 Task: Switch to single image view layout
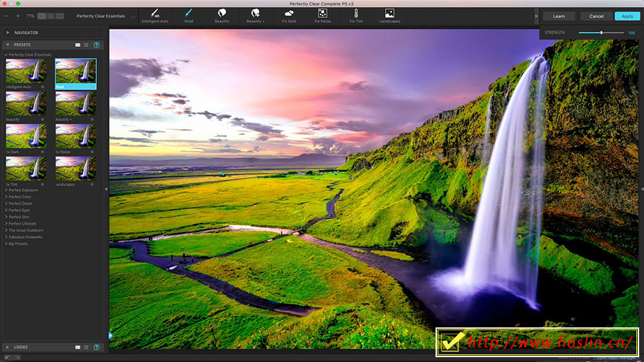click(x=42, y=16)
